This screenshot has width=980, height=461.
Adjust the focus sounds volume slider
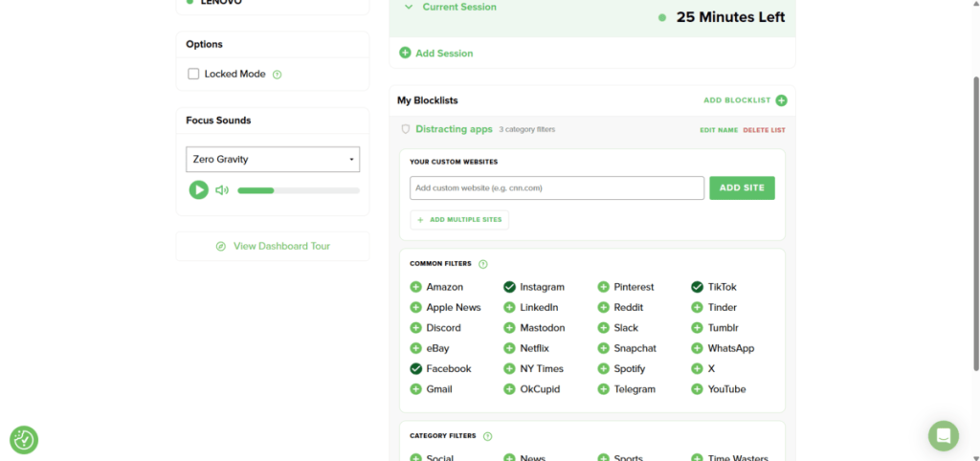[299, 190]
